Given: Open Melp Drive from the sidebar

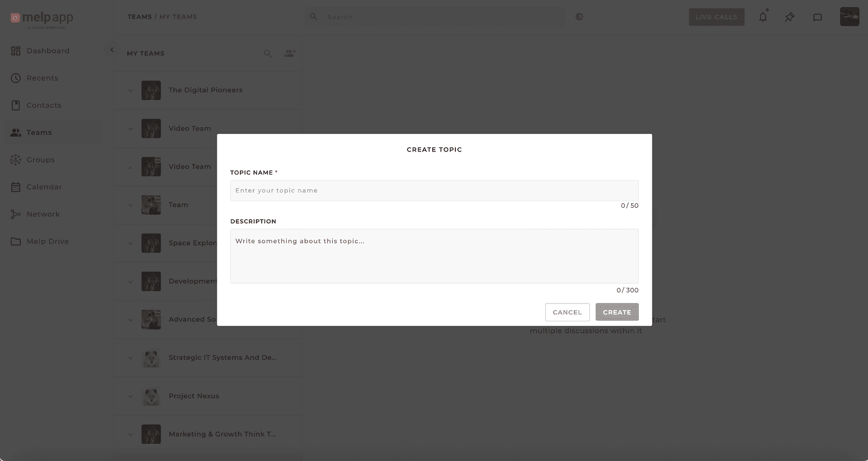Looking at the screenshot, I should pyautogui.click(x=47, y=241).
